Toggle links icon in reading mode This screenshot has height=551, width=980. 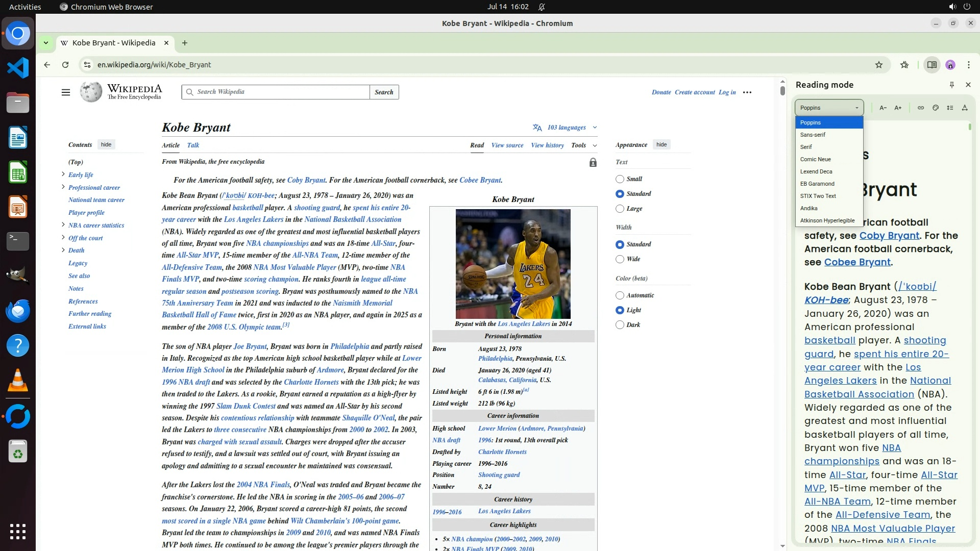click(x=920, y=108)
